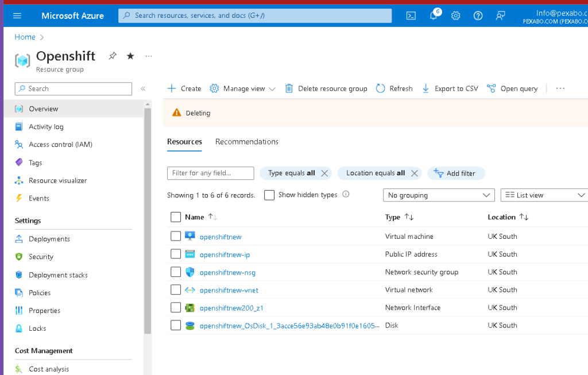Tick the checkbox for openshiftnew
The height and width of the screenshot is (375, 588).
coord(176,236)
